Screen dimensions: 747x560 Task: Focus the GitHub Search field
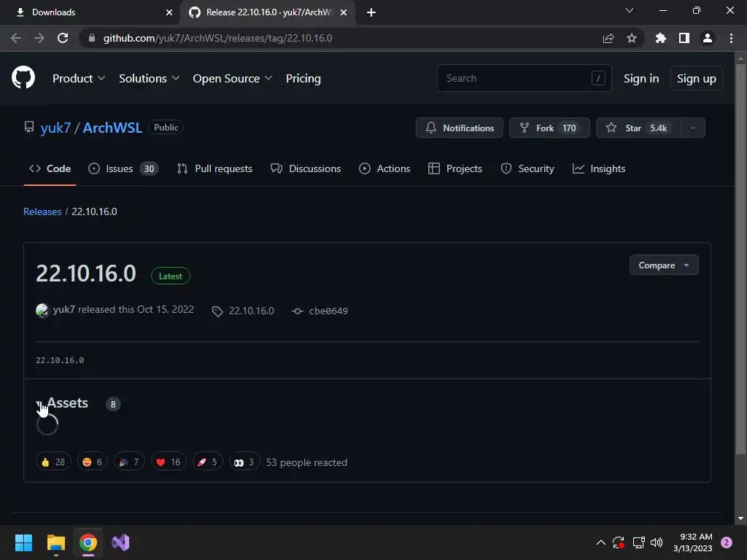[524, 78]
